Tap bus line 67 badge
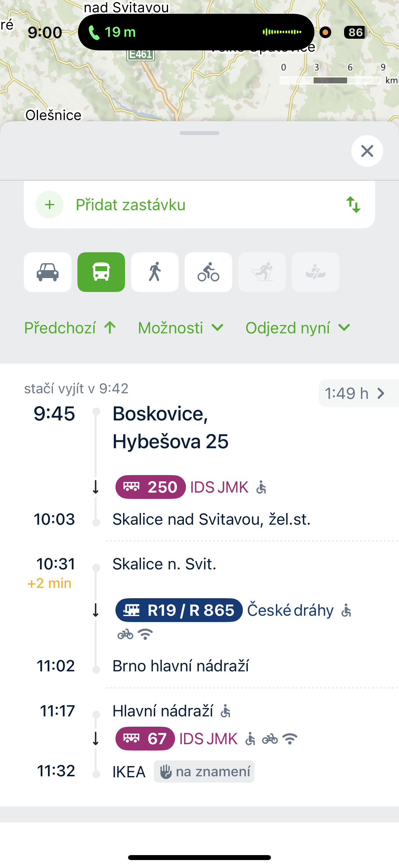Image resolution: width=399 pixels, height=868 pixels. coord(145,739)
